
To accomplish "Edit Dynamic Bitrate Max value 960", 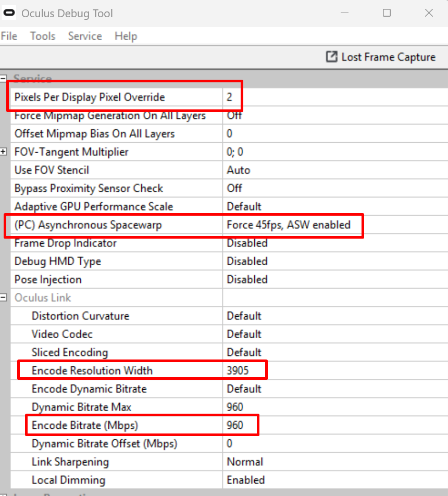I will pos(235,407).
